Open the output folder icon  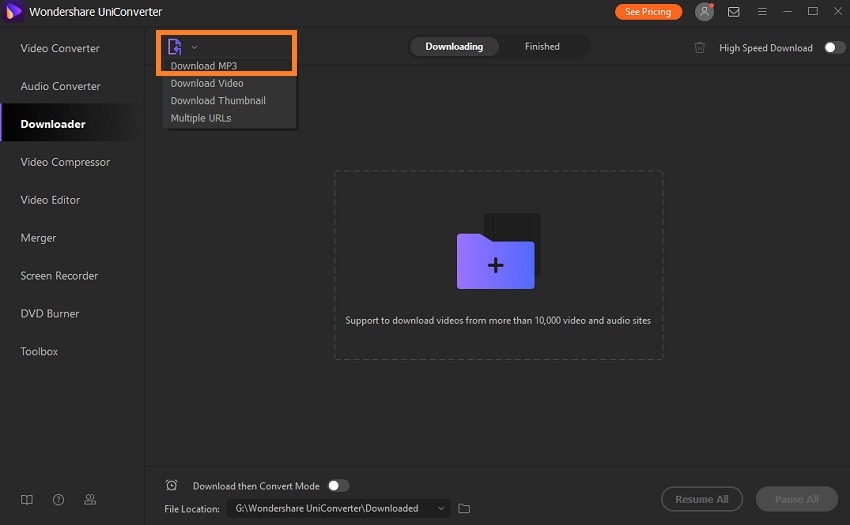point(464,508)
